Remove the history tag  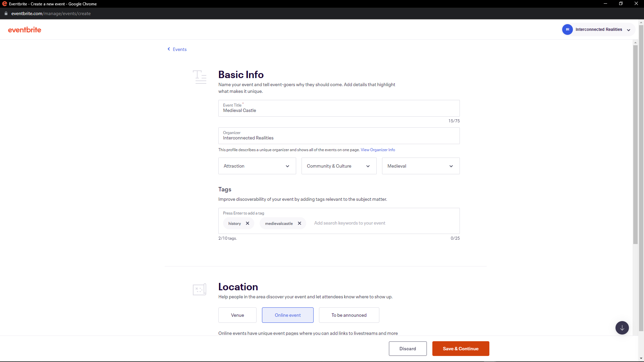coord(247,223)
